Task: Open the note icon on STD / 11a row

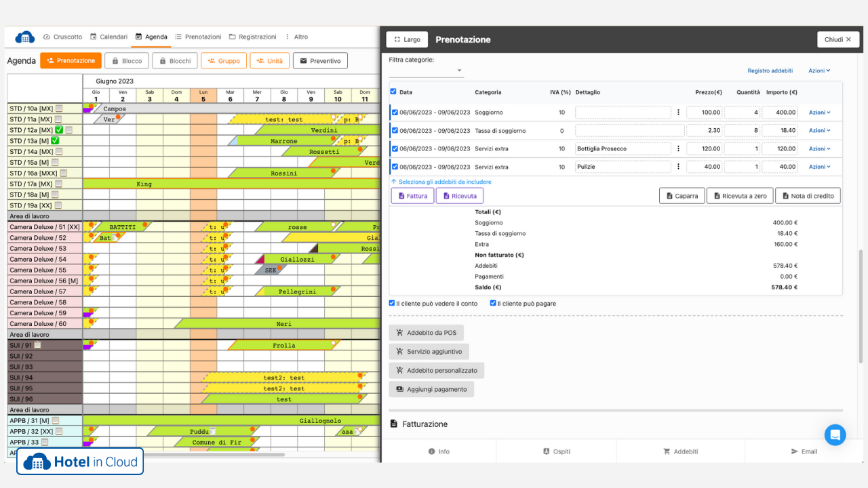Action: [x=59, y=119]
